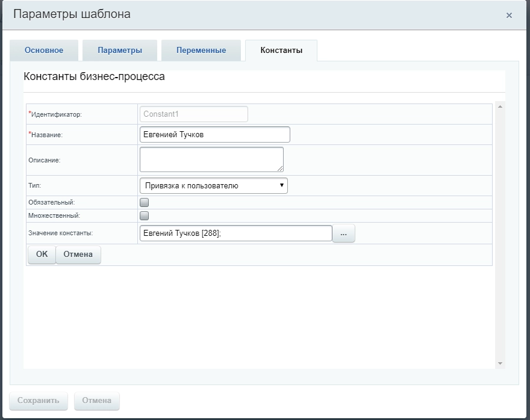Switch to the Основное tab
Viewport: 530px width, 420px height.
pyautogui.click(x=44, y=51)
